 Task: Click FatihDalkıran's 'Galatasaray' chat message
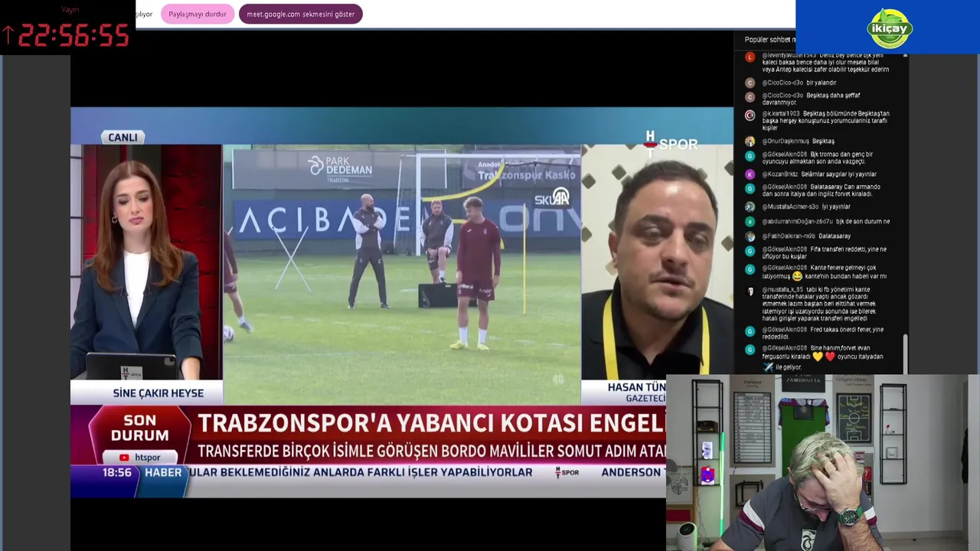834,236
